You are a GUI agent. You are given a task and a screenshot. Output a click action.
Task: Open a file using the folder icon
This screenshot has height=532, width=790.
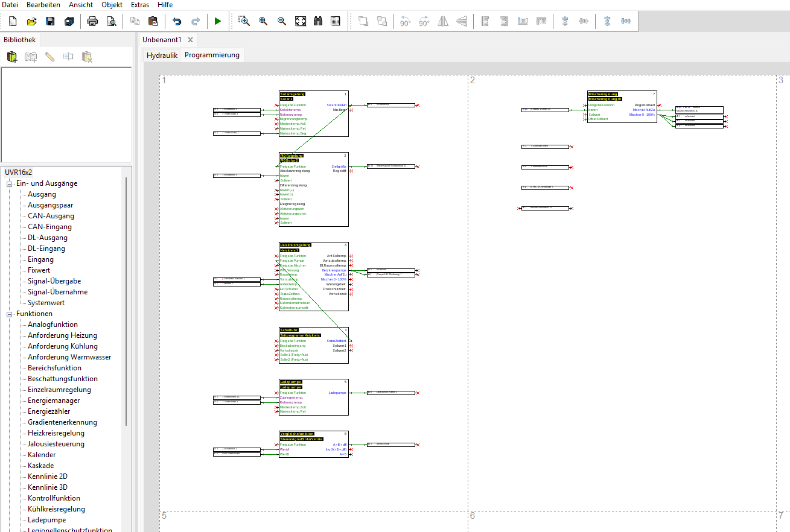(x=31, y=21)
